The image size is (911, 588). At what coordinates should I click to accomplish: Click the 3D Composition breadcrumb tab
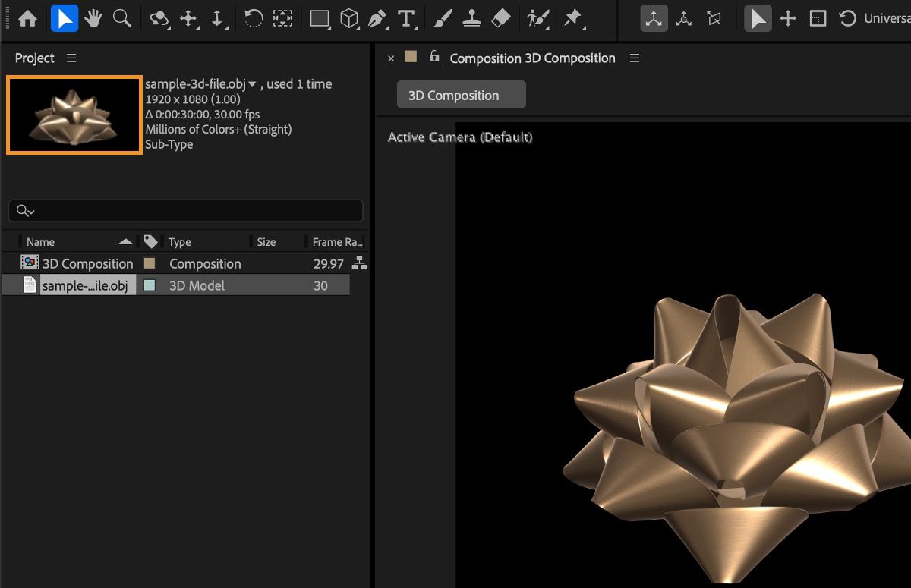(x=461, y=96)
